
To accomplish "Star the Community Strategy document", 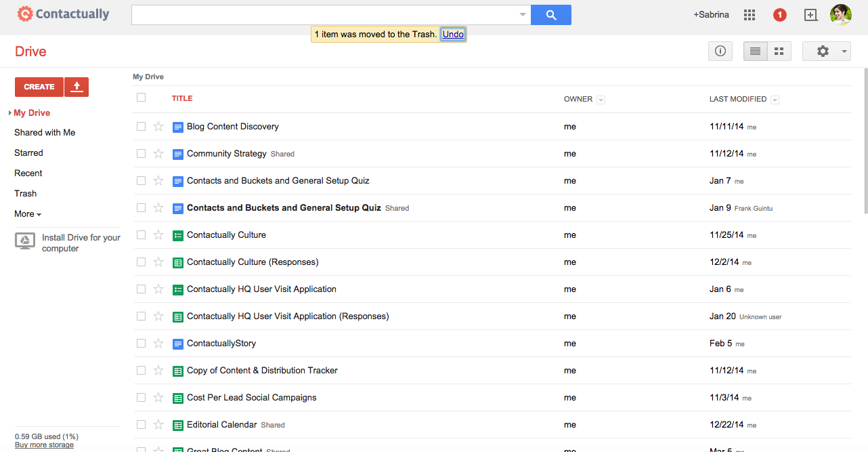I will point(158,153).
